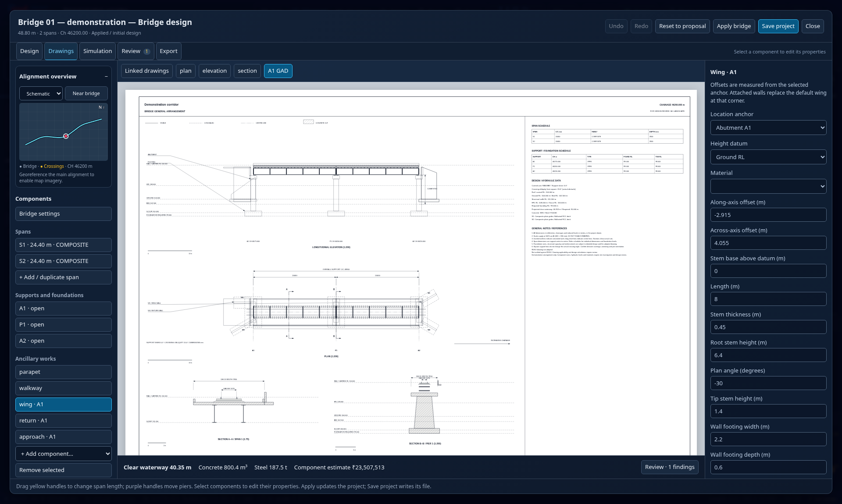Click the Save project button
This screenshot has width=842, height=504.
click(778, 26)
